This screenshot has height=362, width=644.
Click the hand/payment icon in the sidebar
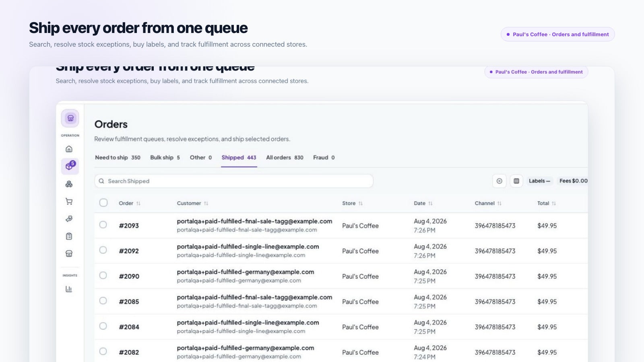[69, 219]
